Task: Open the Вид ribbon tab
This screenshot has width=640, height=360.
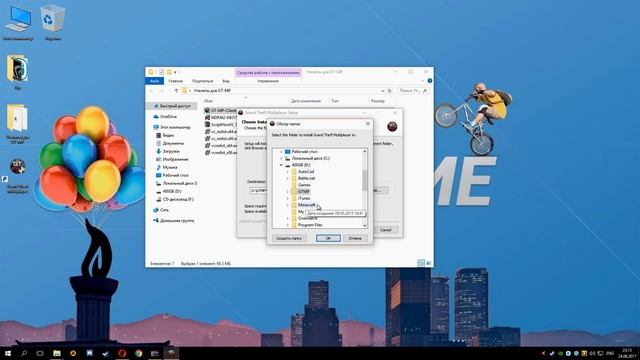Action: [226, 81]
